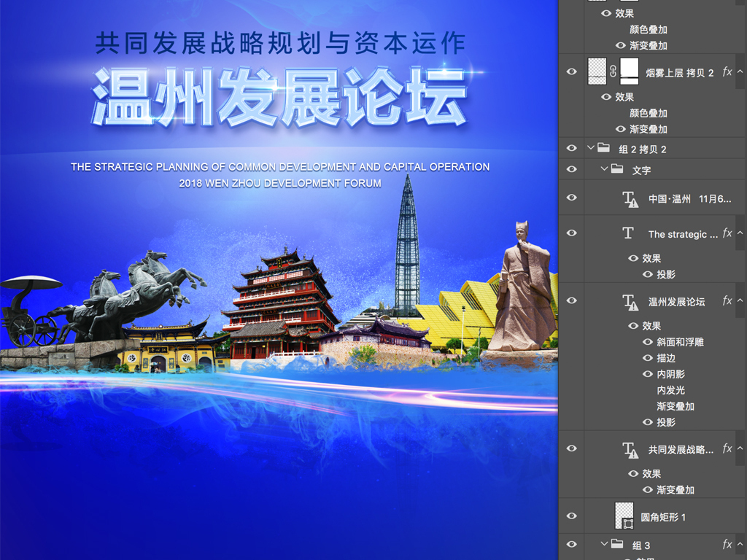
Task: Click the mask link icon on 烟雾上层 拷贝 2
Action: click(x=614, y=71)
